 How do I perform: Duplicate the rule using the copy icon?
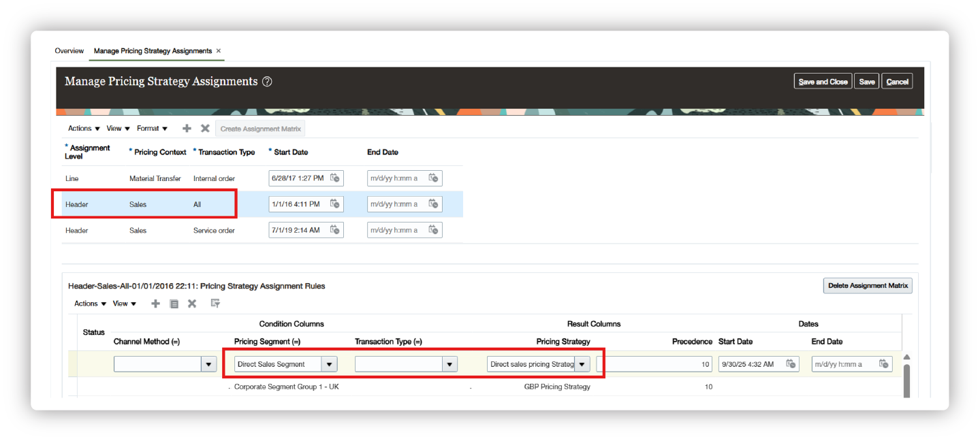(x=174, y=304)
